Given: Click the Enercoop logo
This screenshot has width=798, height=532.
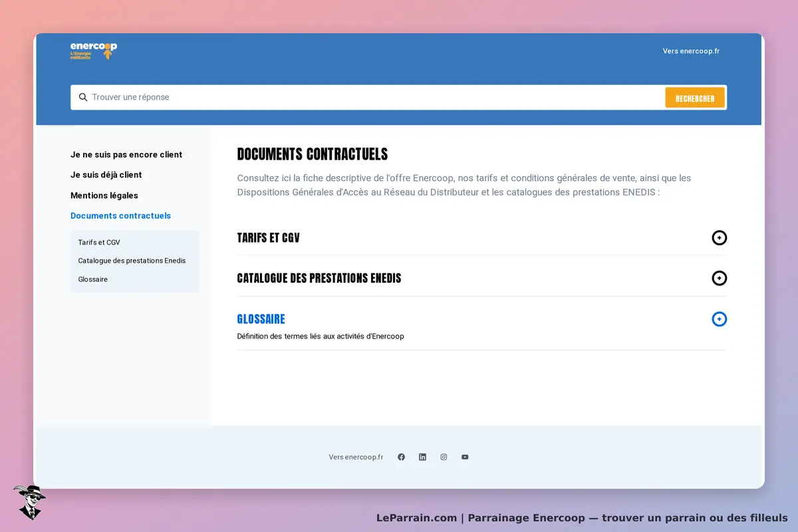Looking at the screenshot, I should pyautogui.click(x=94, y=51).
